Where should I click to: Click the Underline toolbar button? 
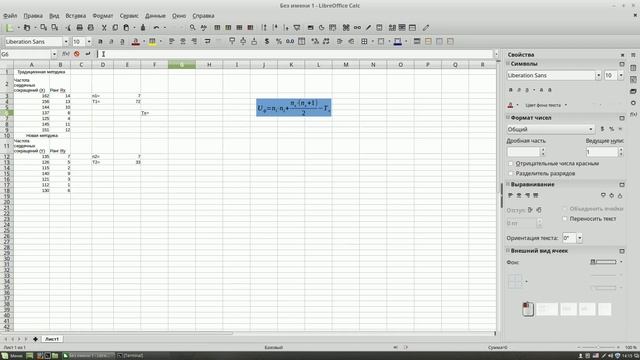pyautogui.click(x=122, y=42)
